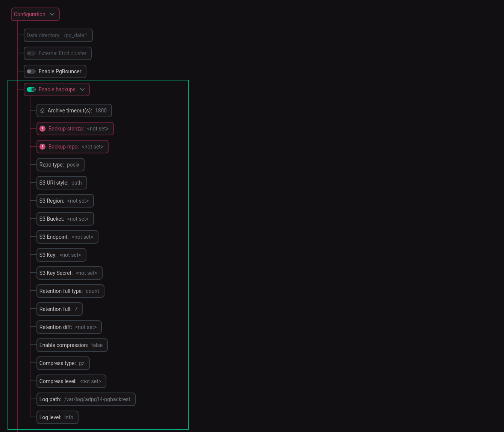Click the Configuration group label
The height and width of the screenshot is (432, 504).
click(29, 14)
